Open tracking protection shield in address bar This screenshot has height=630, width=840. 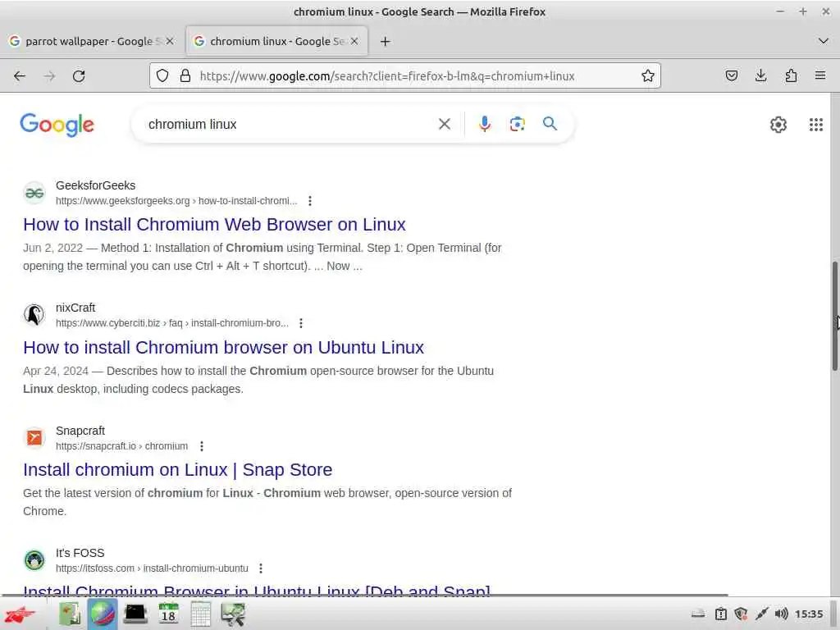point(162,76)
